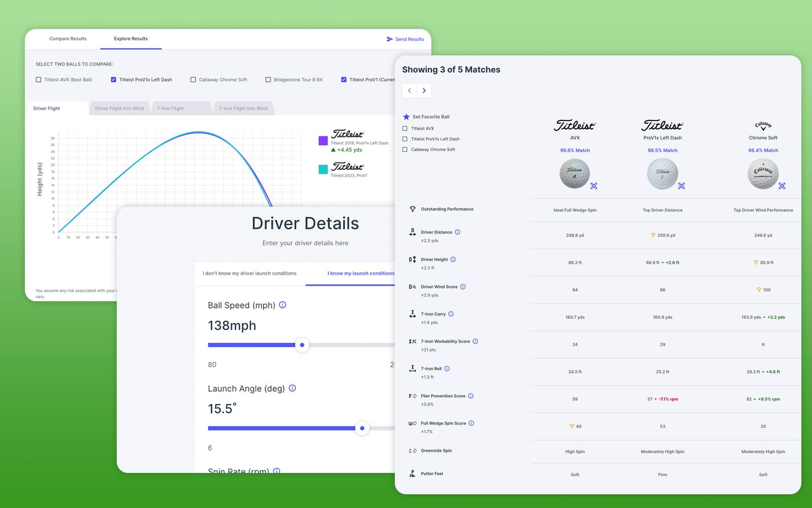Click the Send Results link

click(405, 39)
